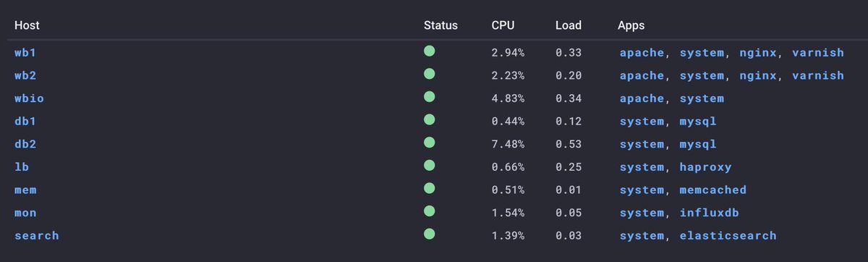Open the elasticsearch app link
This screenshot has width=868, height=262.
tap(728, 236)
